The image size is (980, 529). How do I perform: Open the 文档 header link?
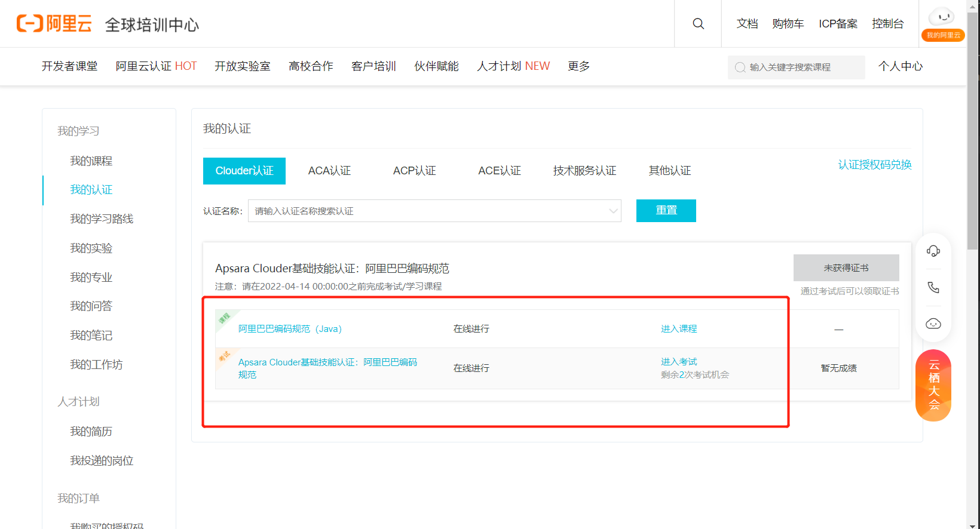tap(747, 24)
